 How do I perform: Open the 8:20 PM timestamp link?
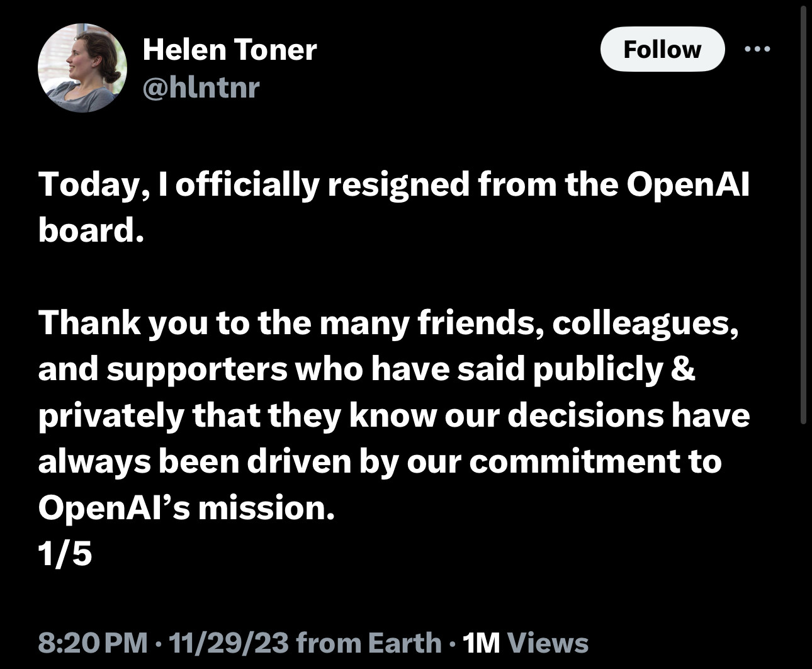click(x=93, y=643)
